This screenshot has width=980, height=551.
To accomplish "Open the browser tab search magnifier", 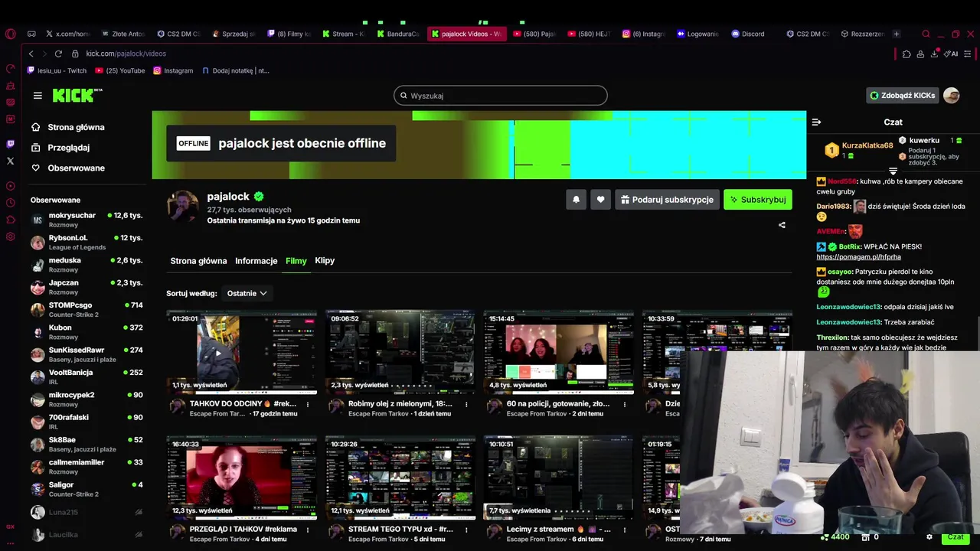I will (926, 34).
